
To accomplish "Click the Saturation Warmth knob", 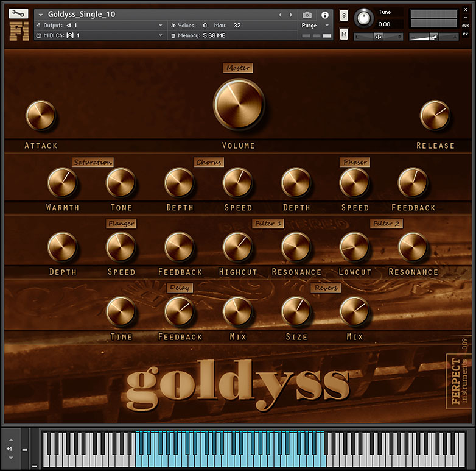I will coord(62,182).
